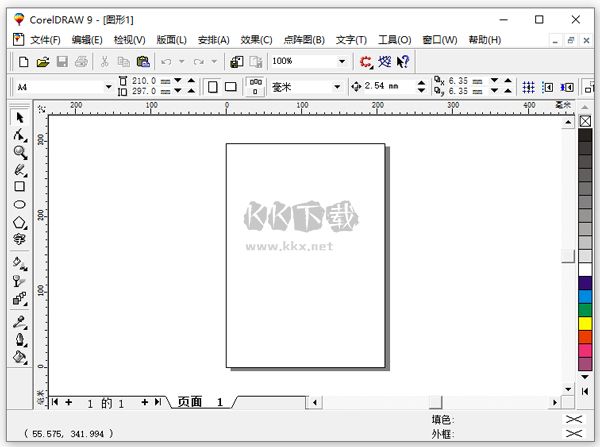
Task: Toggle landscape page orientation
Action: click(x=230, y=87)
